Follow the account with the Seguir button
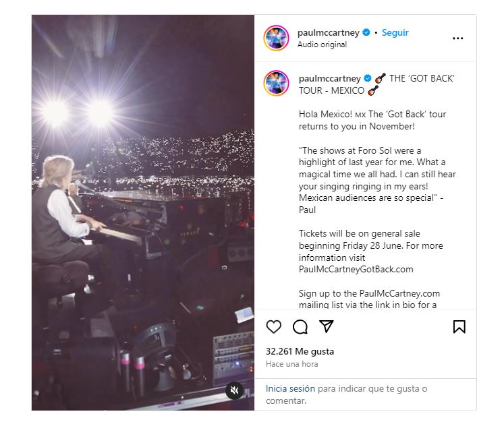The image size is (504, 424). [395, 32]
